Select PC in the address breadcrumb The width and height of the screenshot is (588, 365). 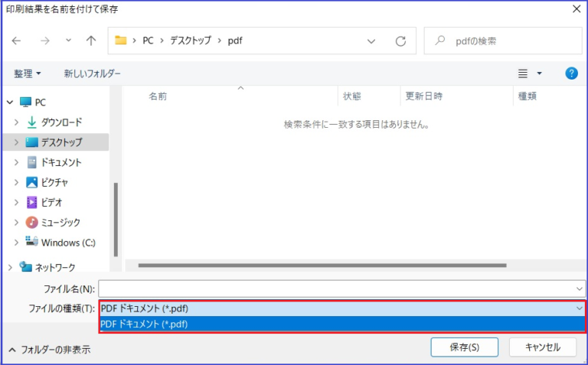pos(148,41)
